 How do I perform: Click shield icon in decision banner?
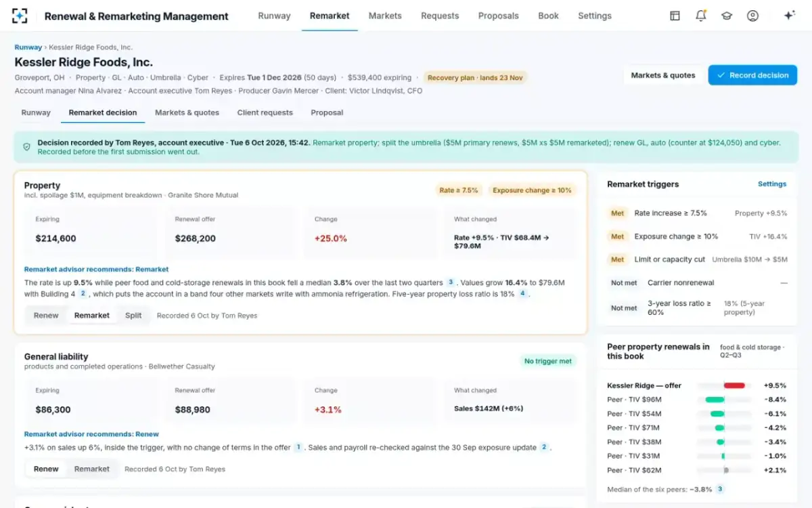[27, 147]
